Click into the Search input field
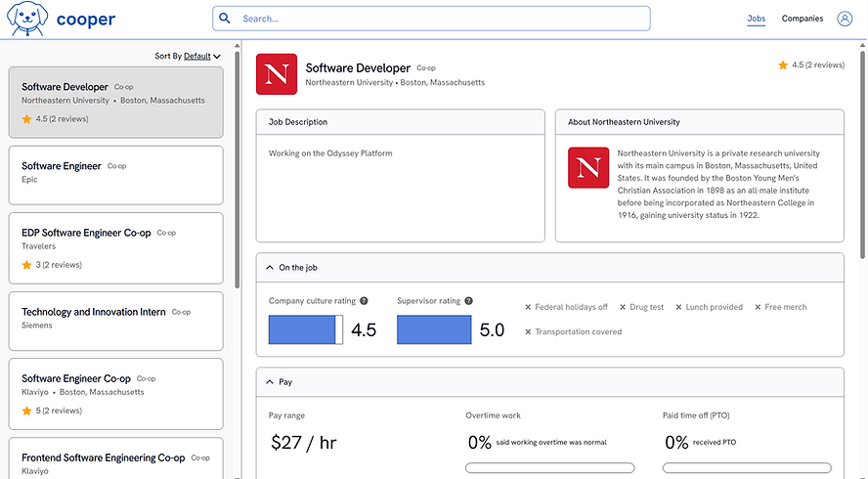Screen dimensions: 868x479 pyautogui.click(x=440, y=19)
